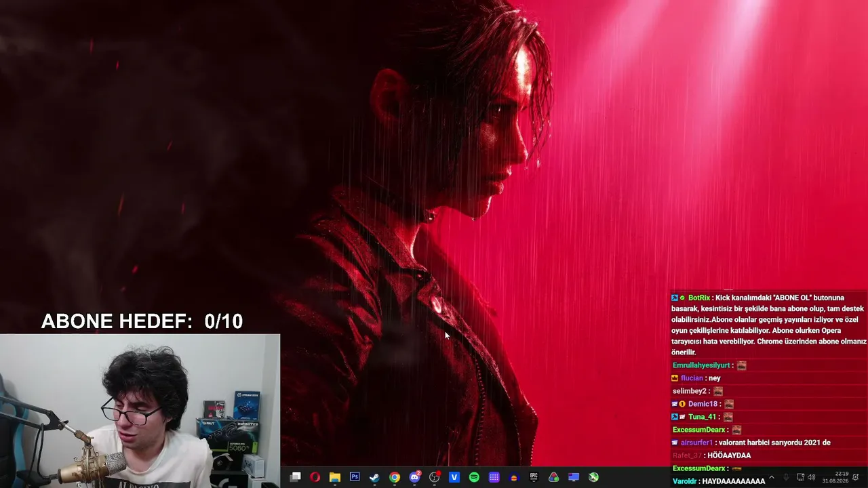Open Task View from the taskbar
This screenshot has width=868, height=488.
pos(295,477)
